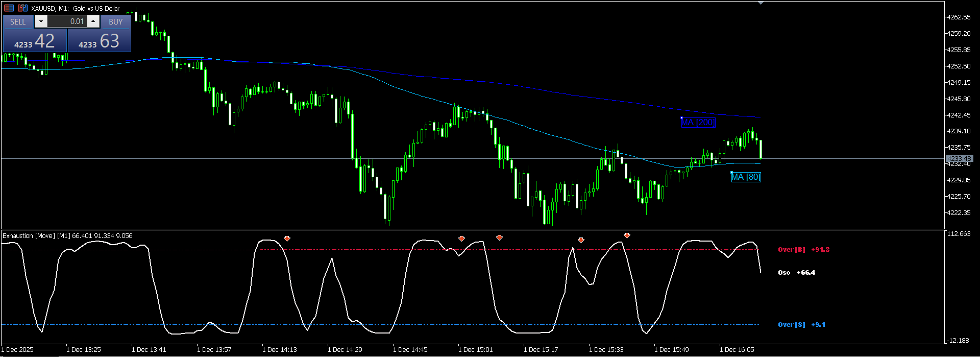This screenshot has width=980, height=357.
Task: Click the Osc +66.4 label
Action: pyautogui.click(x=796, y=273)
